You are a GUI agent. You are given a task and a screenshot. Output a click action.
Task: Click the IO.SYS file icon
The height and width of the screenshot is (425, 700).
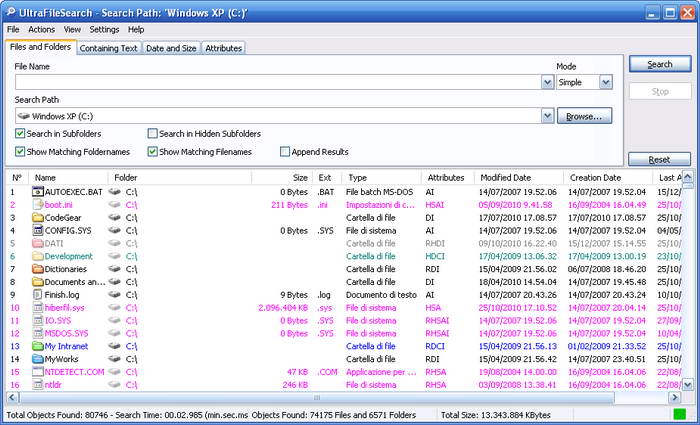[38, 321]
